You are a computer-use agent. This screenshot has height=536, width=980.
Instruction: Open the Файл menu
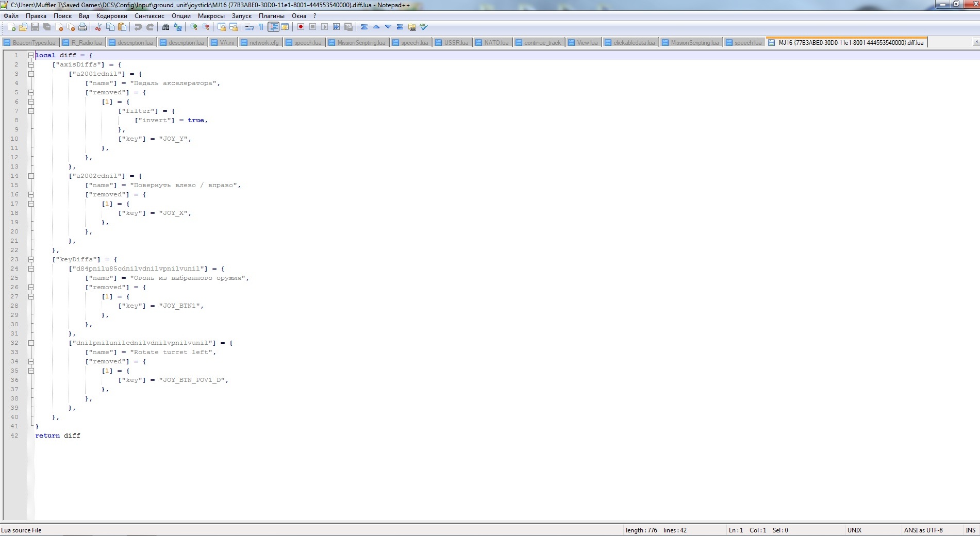click(x=11, y=16)
